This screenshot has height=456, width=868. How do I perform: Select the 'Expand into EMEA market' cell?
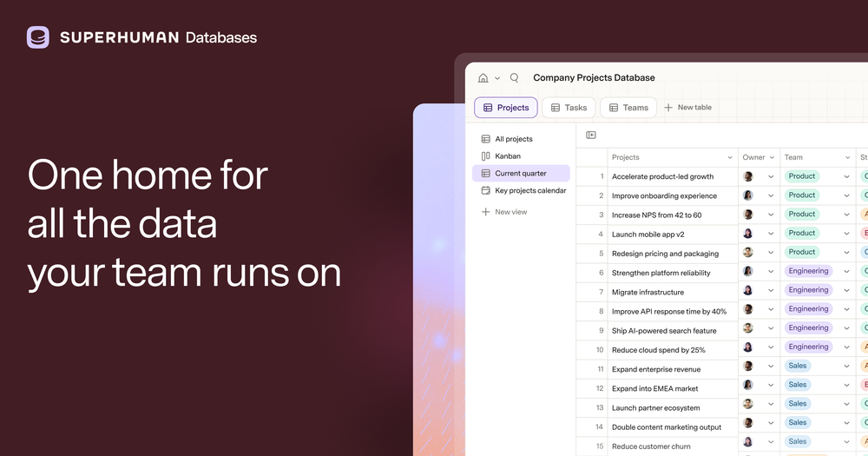click(673, 388)
